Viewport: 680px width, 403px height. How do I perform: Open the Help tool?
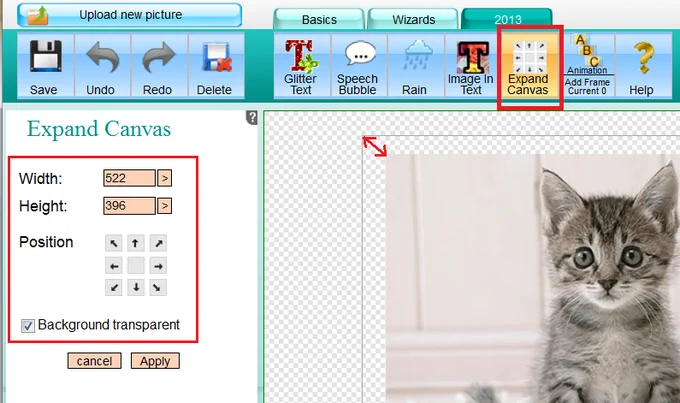pyautogui.click(x=643, y=66)
